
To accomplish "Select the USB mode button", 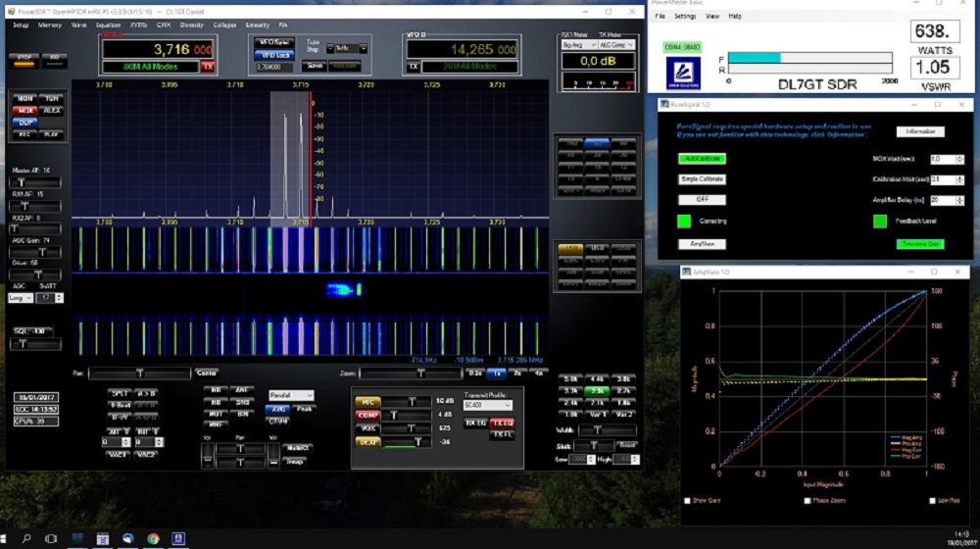I will click(x=597, y=249).
